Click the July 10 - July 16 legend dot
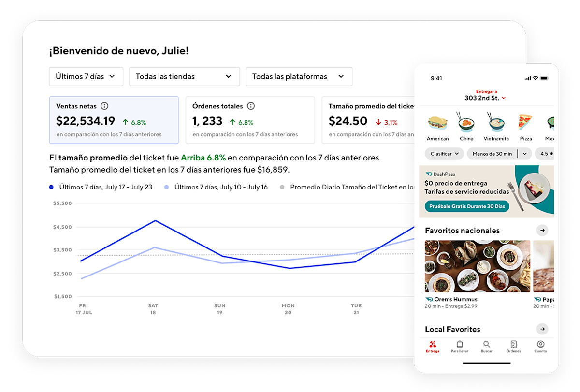This screenshot has width=580, height=392. [x=167, y=187]
